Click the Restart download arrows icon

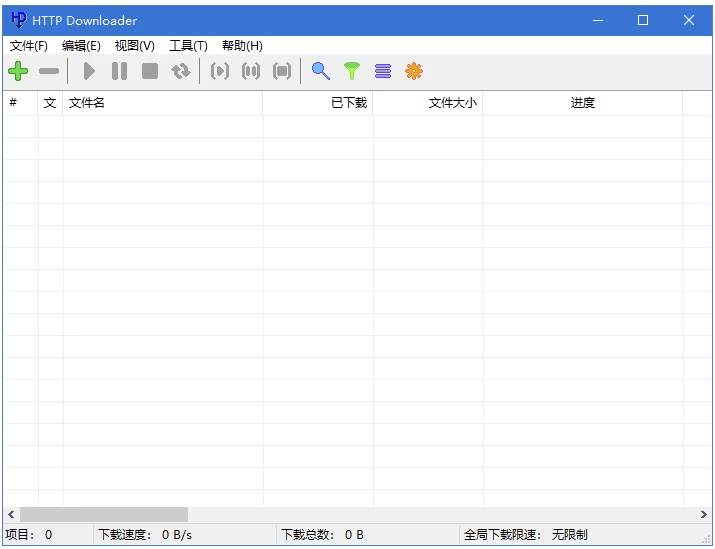180,71
